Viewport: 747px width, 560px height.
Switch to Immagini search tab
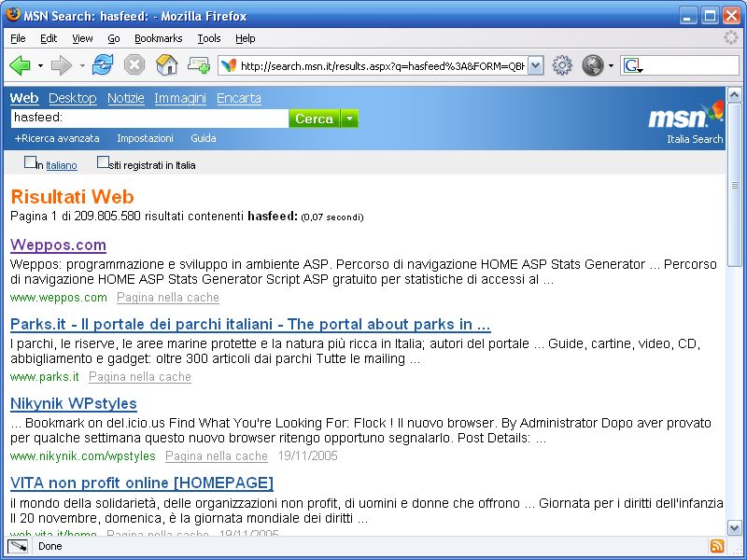tap(180, 98)
